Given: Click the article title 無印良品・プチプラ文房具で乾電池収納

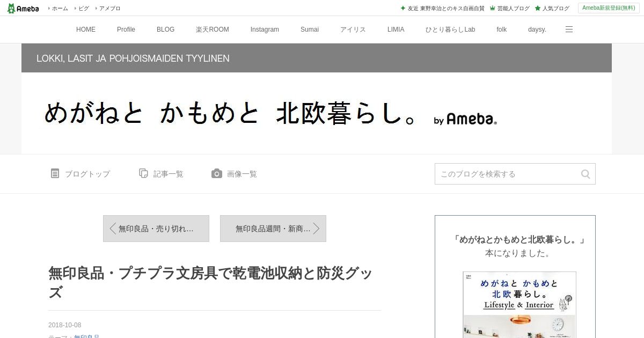Looking at the screenshot, I should [x=210, y=283].
